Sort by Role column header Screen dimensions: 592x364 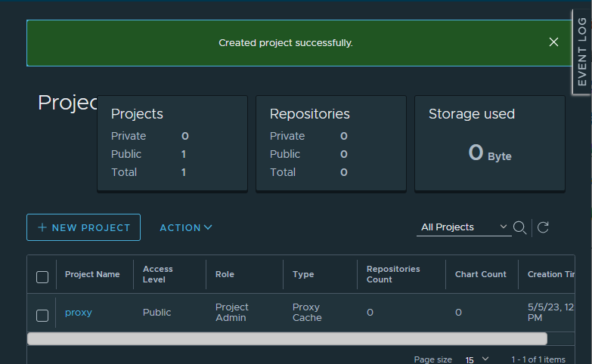click(x=225, y=274)
